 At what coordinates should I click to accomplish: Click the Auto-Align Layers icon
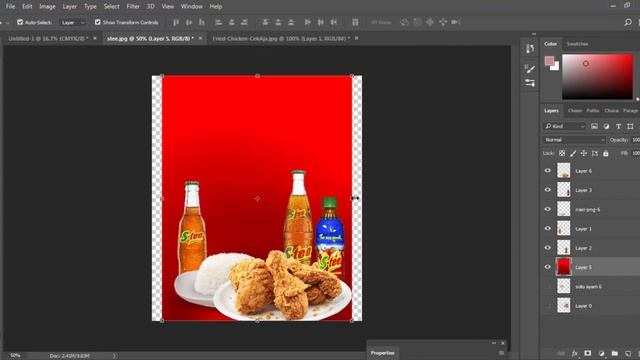pos(355,22)
